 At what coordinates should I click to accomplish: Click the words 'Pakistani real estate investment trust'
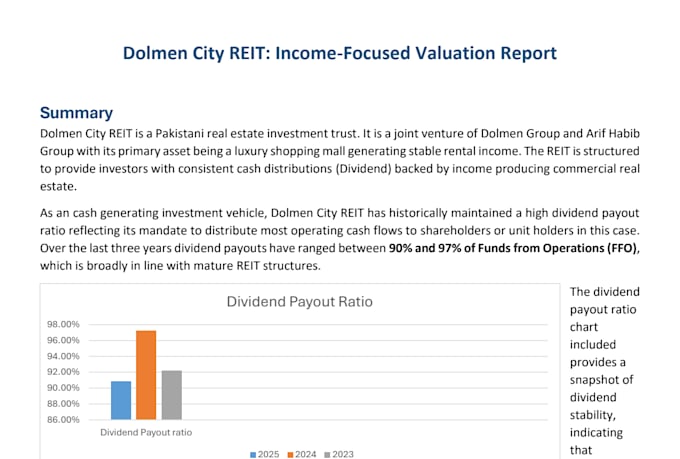click(257, 133)
